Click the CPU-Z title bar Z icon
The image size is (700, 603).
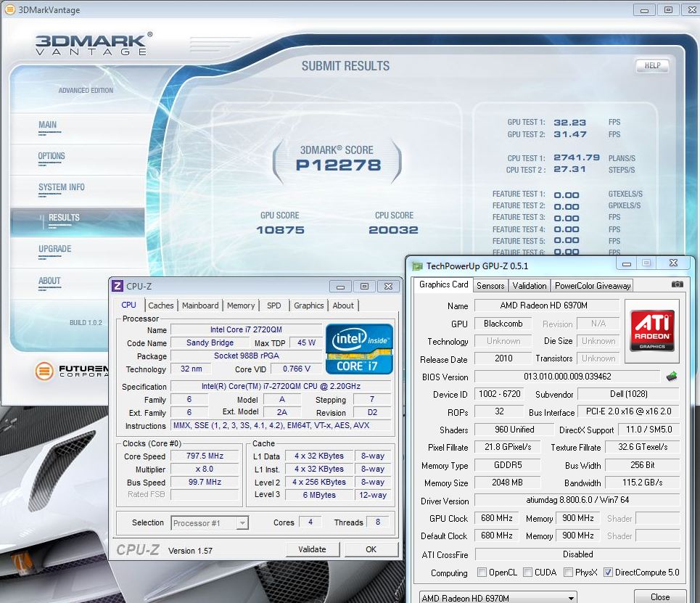pos(117,286)
